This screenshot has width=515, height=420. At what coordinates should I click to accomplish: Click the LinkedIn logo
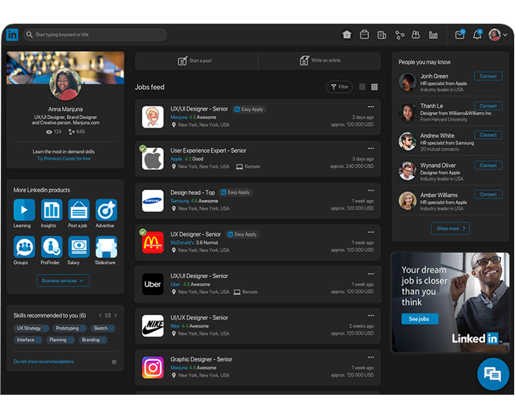click(x=12, y=35)
